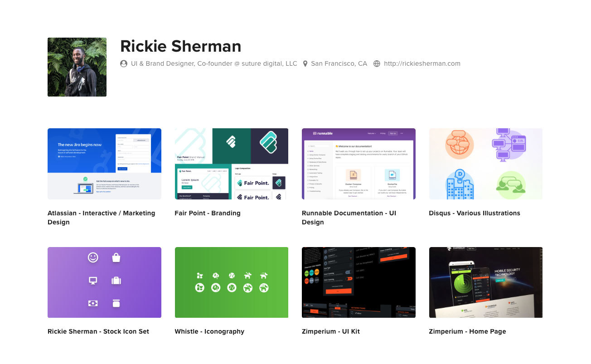Click the archive box icon in purple card

pos(116,303)
